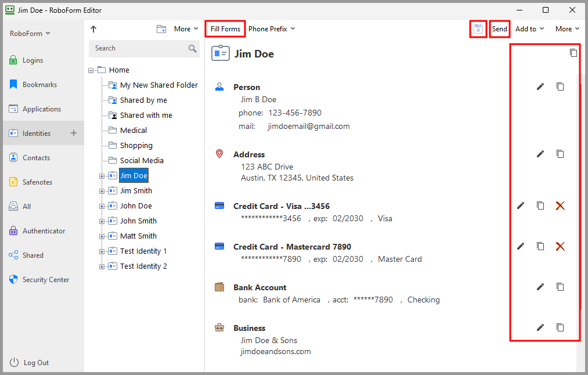
Task: Open Social Media folder
Action: [136, 160]
